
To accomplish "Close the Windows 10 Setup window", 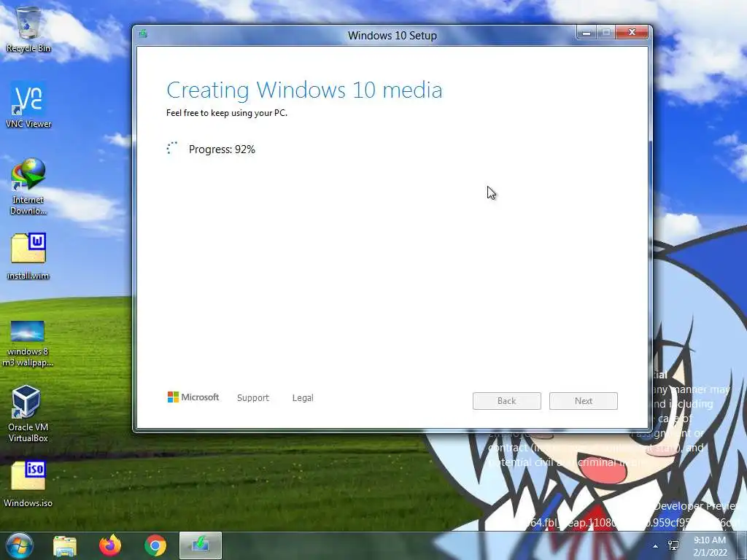I will 632,32.
